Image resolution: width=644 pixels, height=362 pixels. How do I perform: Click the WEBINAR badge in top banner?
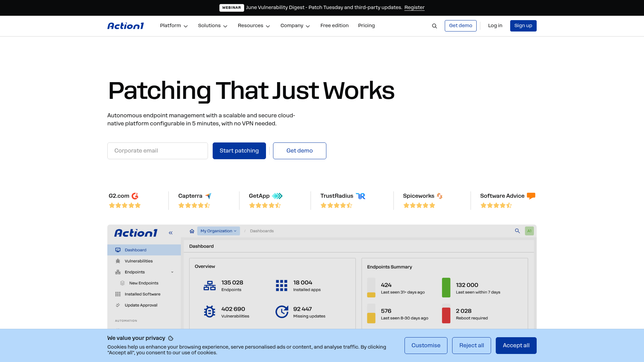[x=231, y=8]
